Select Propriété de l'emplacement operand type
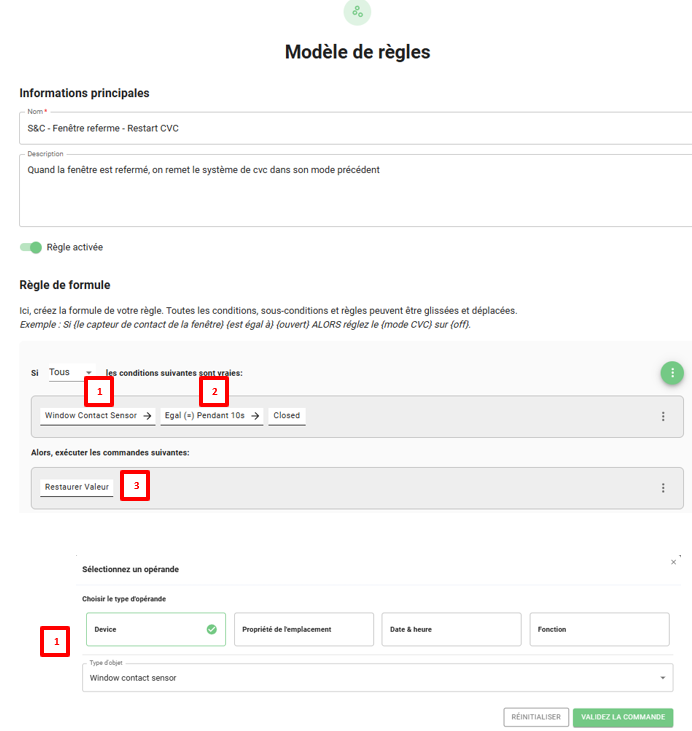Viewport: 692px width, 731px height. [303, 629]
